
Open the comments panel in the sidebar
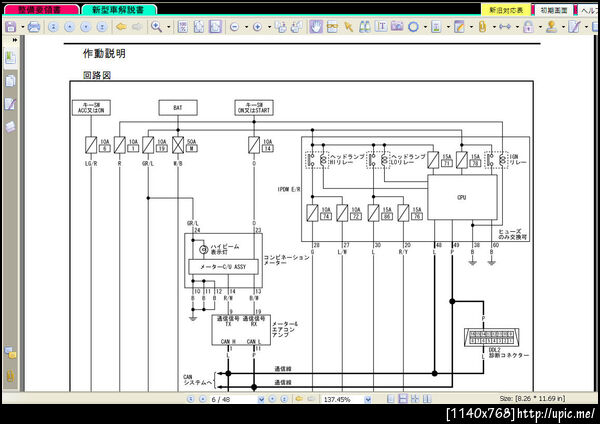pyautogui.click(x=10, y=353)
